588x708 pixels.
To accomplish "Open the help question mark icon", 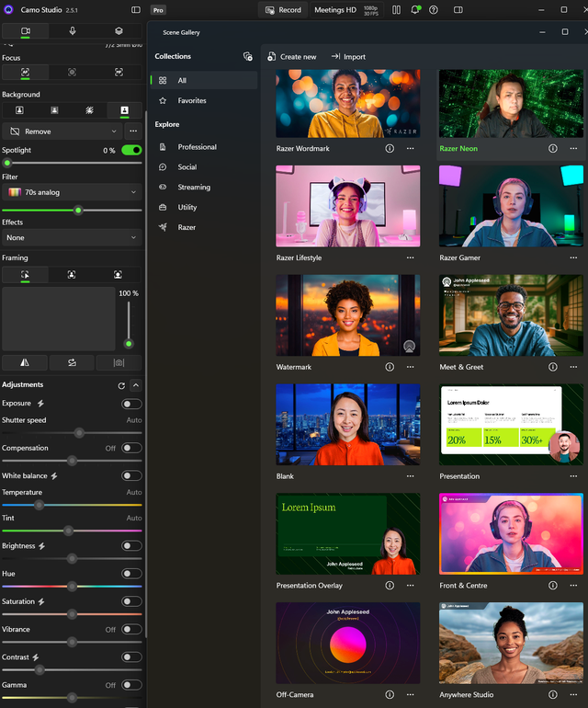I will [434, 10].
